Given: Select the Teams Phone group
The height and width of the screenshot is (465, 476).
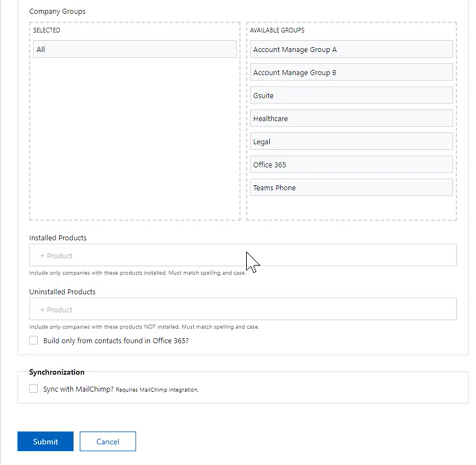Looking at the screenshot, I should click(351, 188).
